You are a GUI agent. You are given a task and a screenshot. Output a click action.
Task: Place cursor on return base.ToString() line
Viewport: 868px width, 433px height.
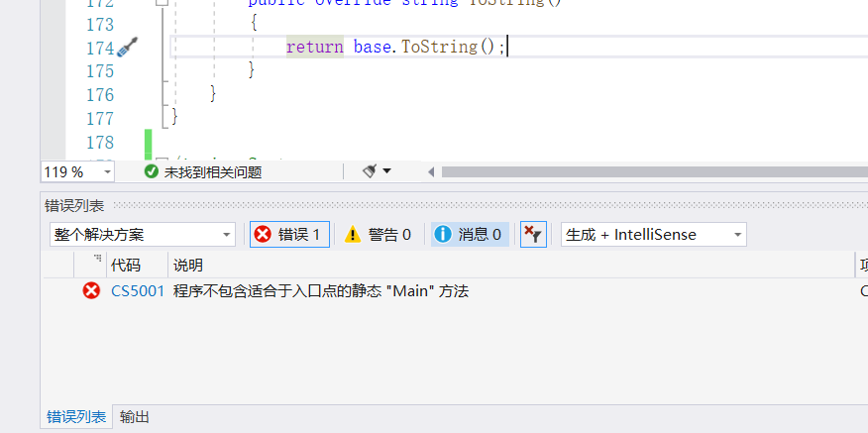[x=395, y=47]
